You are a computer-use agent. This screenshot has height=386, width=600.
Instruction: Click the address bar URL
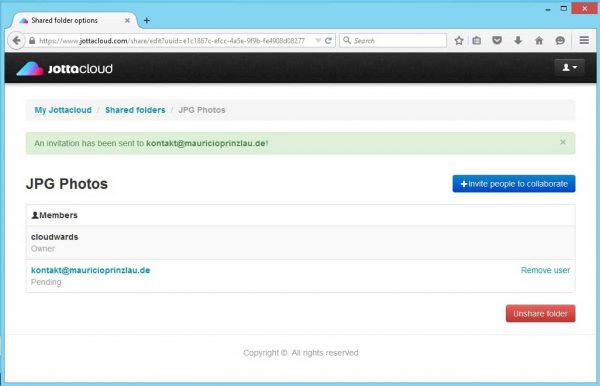tap(172, 41)
